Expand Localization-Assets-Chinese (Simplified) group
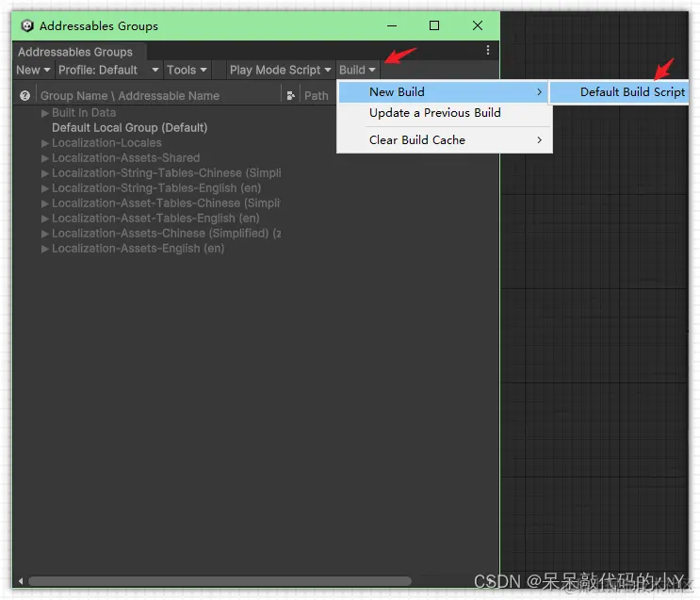Screen dimensions: 700x600 [44, 234]
